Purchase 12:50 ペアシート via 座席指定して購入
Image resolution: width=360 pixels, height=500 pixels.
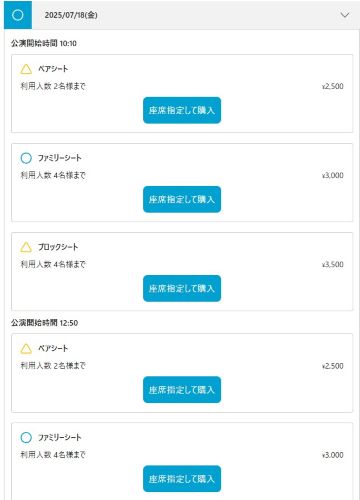point(182,390)
